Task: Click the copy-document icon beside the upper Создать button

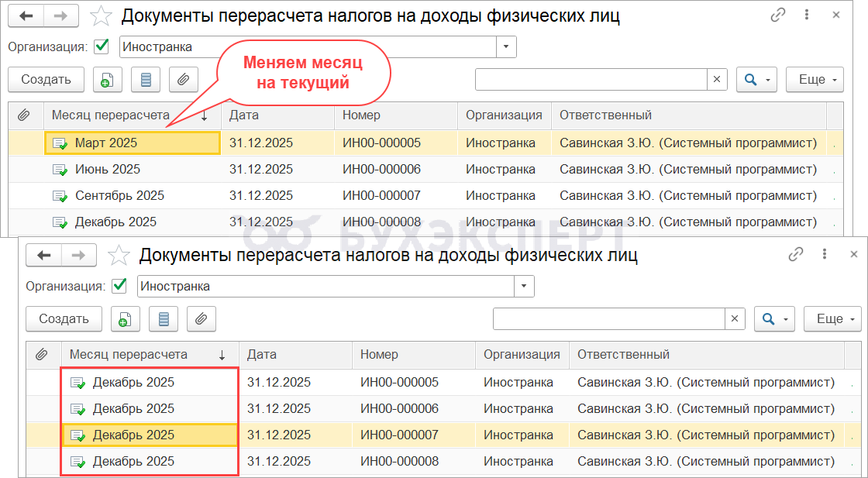Action: (107, 79)
